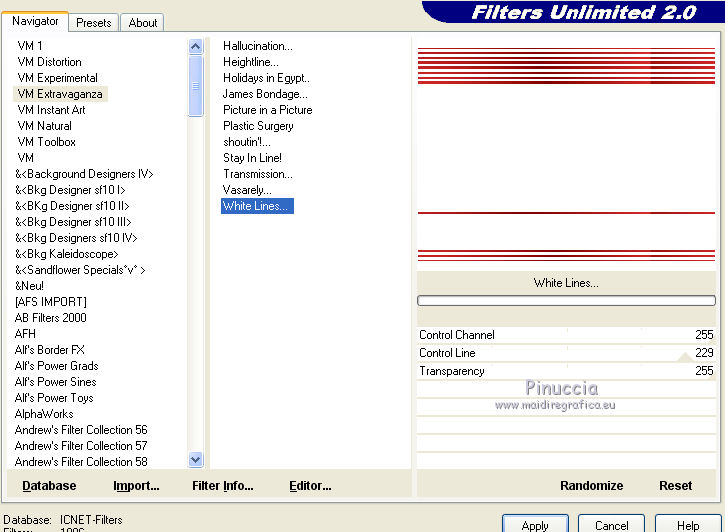Select VM Toolbox category
The height and width of the screenshot is (532, 725).
click(x=46, y=142)
